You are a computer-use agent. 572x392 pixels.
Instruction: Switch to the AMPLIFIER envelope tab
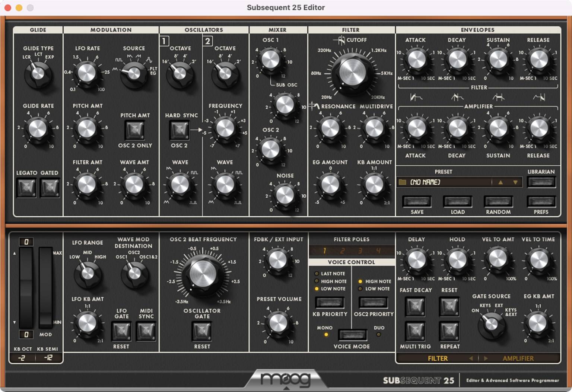pyautogui.click(x=517, y=358)
